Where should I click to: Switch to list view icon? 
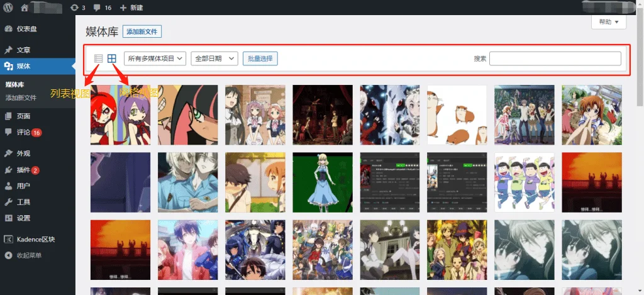click(x=98, y=58)
